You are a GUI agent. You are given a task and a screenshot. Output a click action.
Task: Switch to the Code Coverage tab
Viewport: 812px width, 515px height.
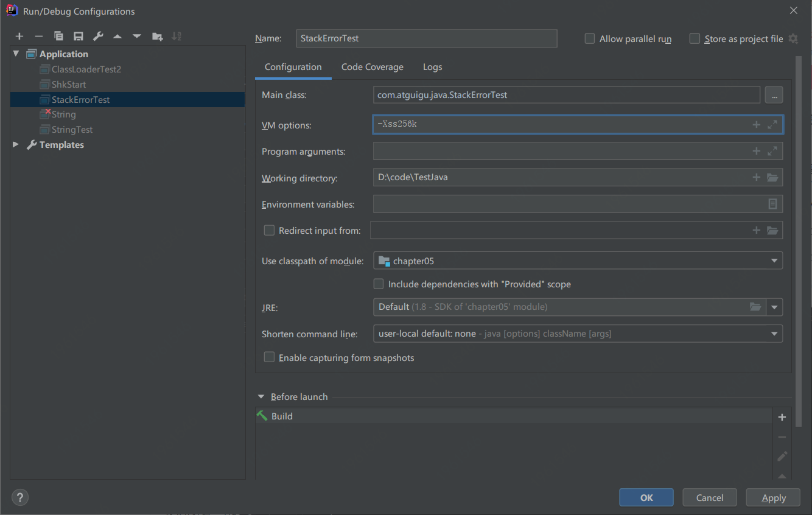click(x=372, y=67)
